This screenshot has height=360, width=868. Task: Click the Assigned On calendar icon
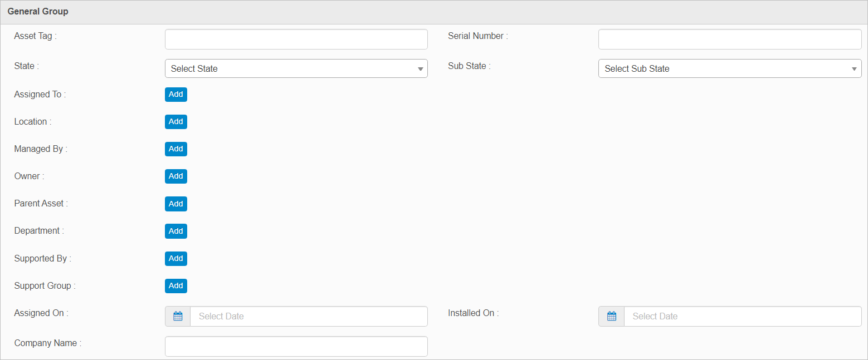click(x=178, y=316)
